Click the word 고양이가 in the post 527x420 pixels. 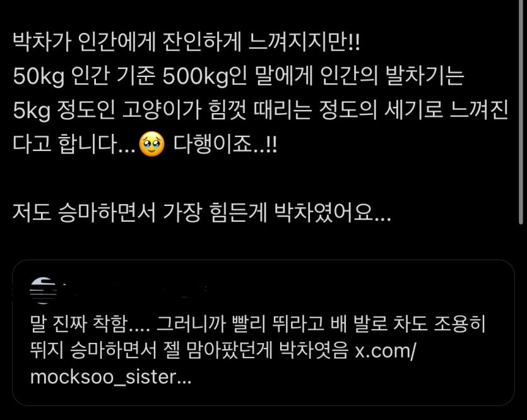pos(162,111)
